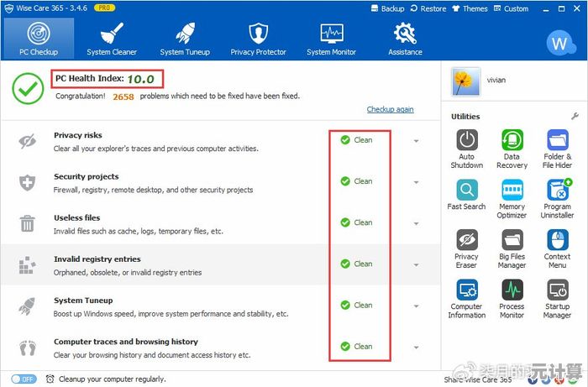
Task: Click the Invalid registry entries heading
Action: click(97, 259)
